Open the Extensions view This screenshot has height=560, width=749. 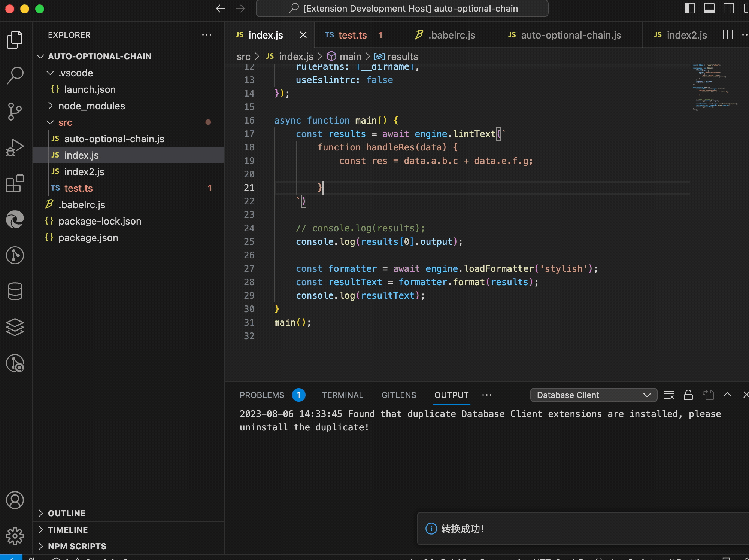coord(15,183)
